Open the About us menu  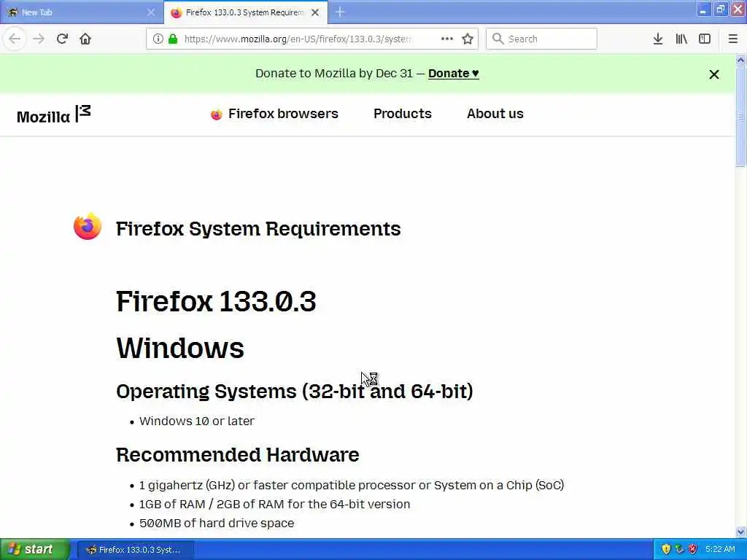click(495, 114)
